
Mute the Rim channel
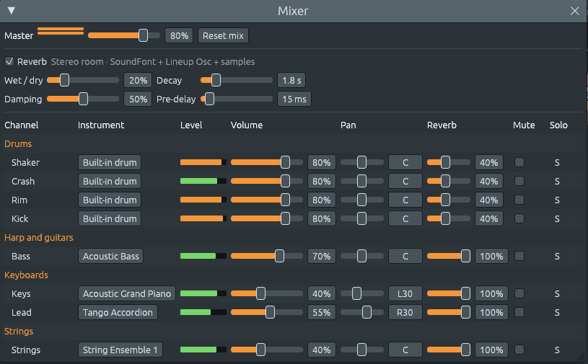519,200
